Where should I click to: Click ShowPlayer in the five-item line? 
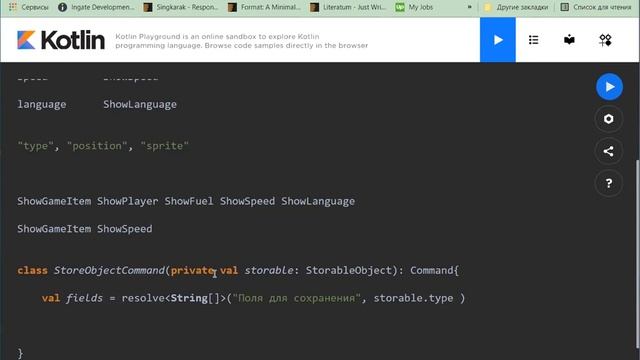click(127, 201)
